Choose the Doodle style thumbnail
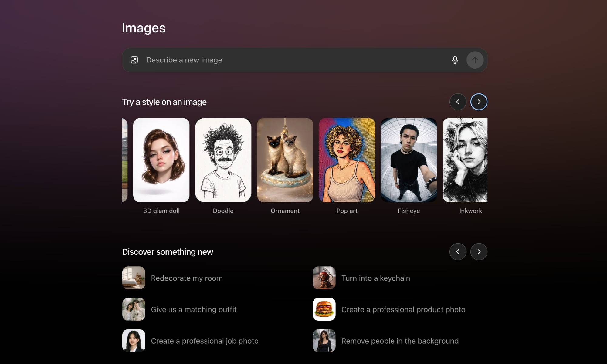The image size is (607, 364). click(x=223, y=160)
